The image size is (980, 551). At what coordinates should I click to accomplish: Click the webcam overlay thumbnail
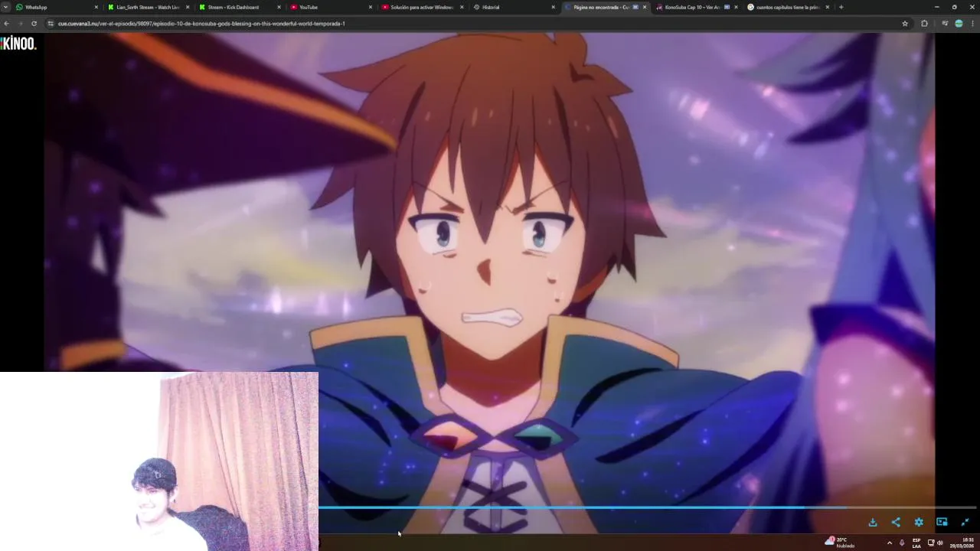point(159,461)
